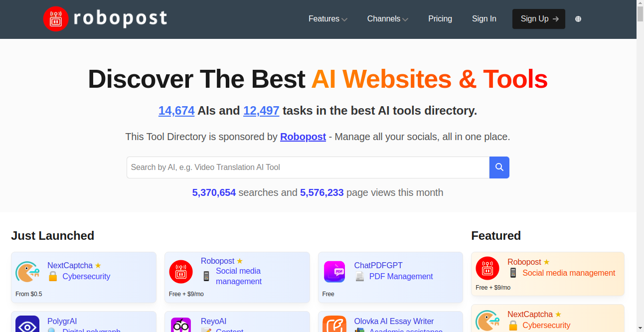644x332 pixels.
Task: Click the PolygrAI eye icon
Action: [x=27, y=325]
